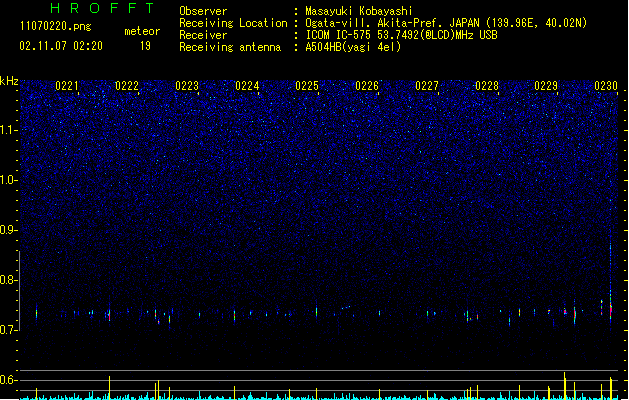Click the 0225 time marker
Screen dimensions: 629x400
click(307, 86)
